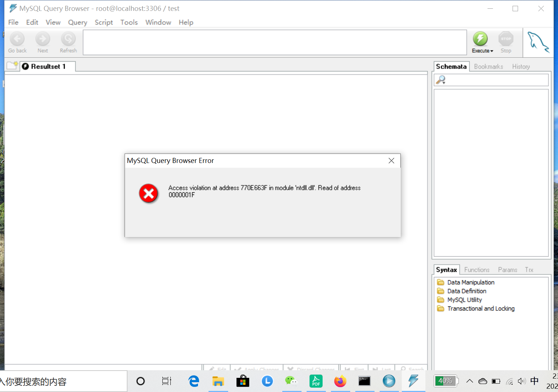558x392 pixels.
Task: Open the Execute dropdown arrow
Action: click(492, 51)
